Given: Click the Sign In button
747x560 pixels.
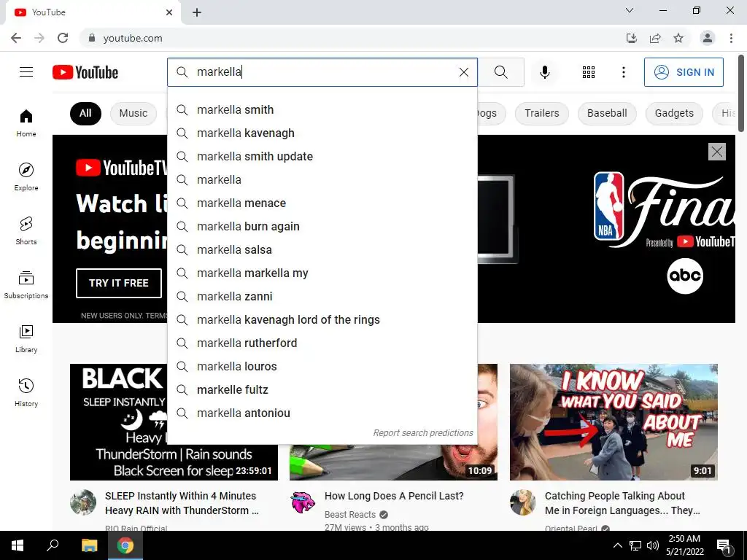Looking at the screenshot, I should (684, 72).
